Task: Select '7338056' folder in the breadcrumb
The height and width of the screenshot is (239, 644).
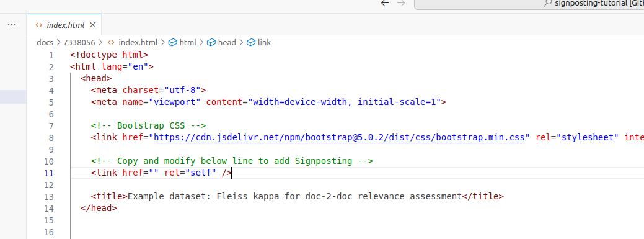Action: 79,42
